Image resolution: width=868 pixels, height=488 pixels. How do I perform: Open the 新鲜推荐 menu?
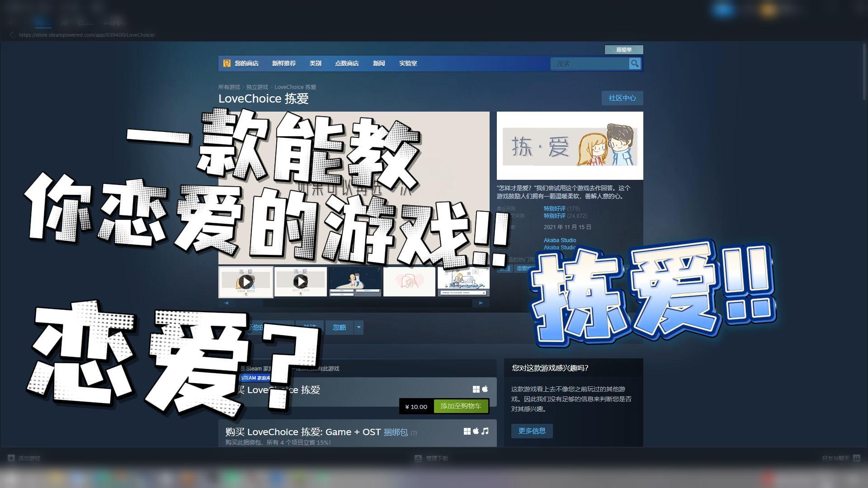[x=284, y=64]
